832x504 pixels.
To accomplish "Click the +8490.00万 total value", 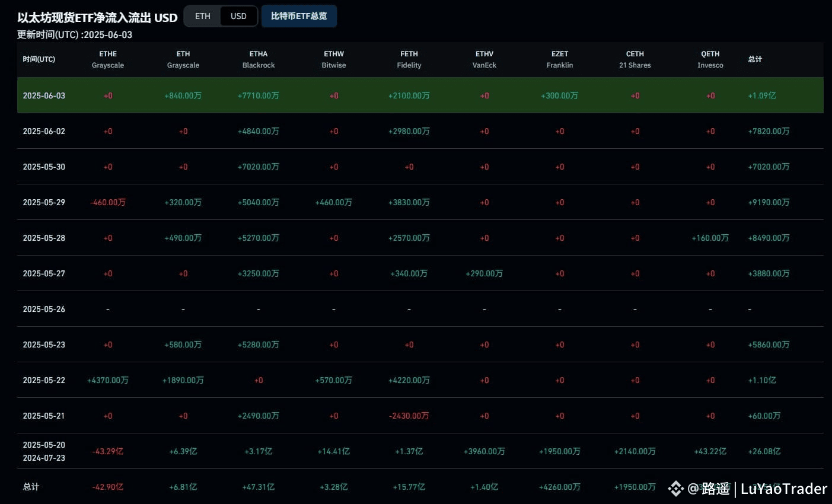I will (x=769, y=238).
